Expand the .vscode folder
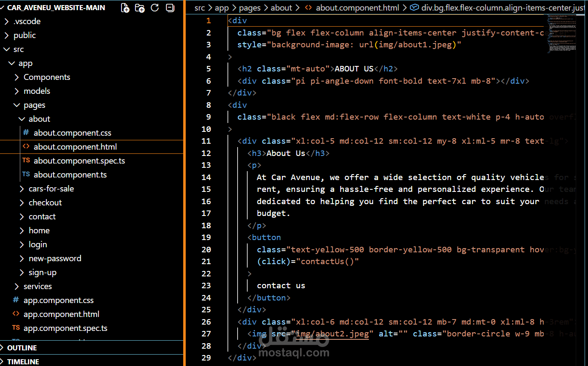588x366 pixels. [x=27, y=21]
